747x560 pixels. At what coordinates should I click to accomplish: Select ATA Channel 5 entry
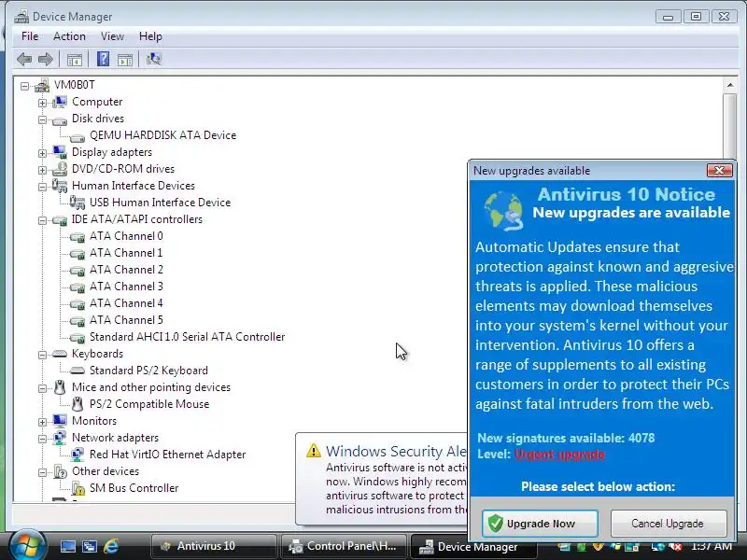click(126, 320)
